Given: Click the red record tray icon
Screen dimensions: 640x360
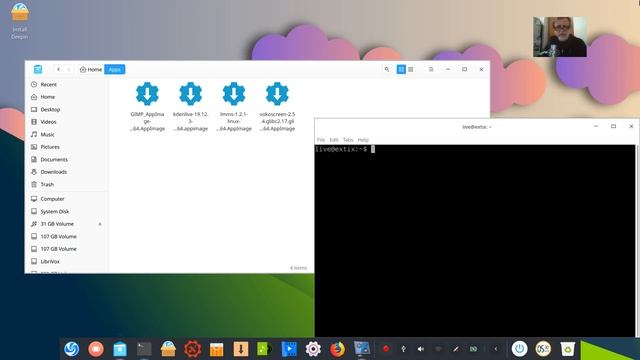Looking at the screenshot, I should coord(386,349).
